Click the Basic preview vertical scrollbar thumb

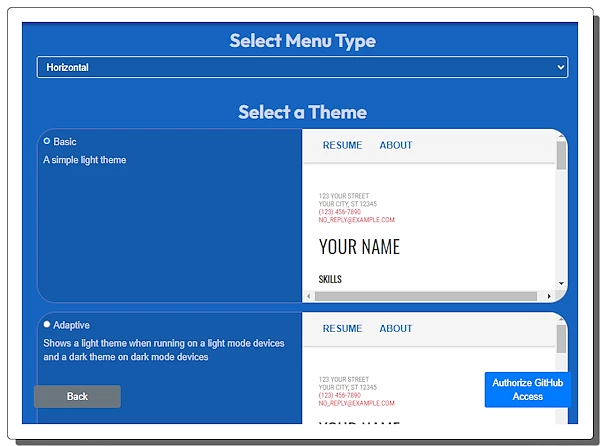(561, 156)
